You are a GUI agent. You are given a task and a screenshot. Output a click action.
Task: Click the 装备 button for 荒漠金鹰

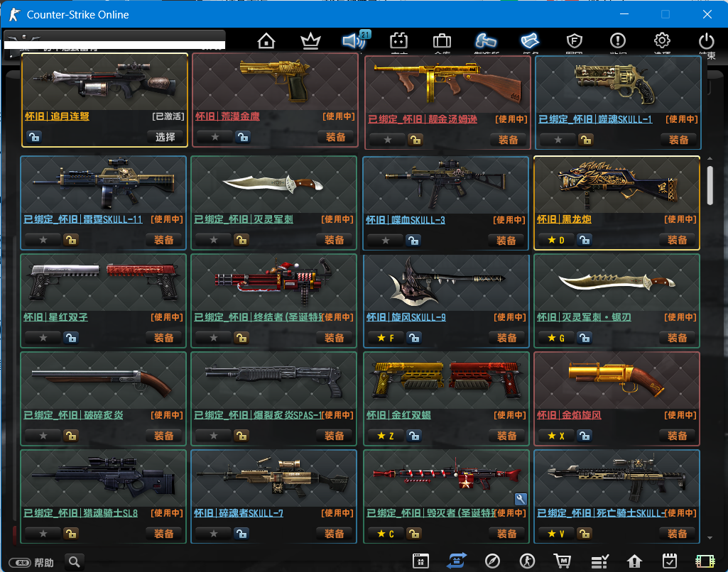336,137
